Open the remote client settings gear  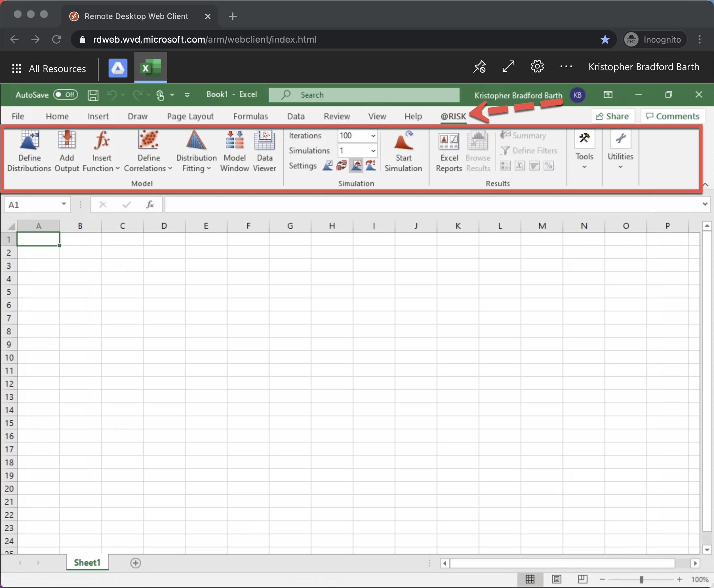[x=537, y=67]
